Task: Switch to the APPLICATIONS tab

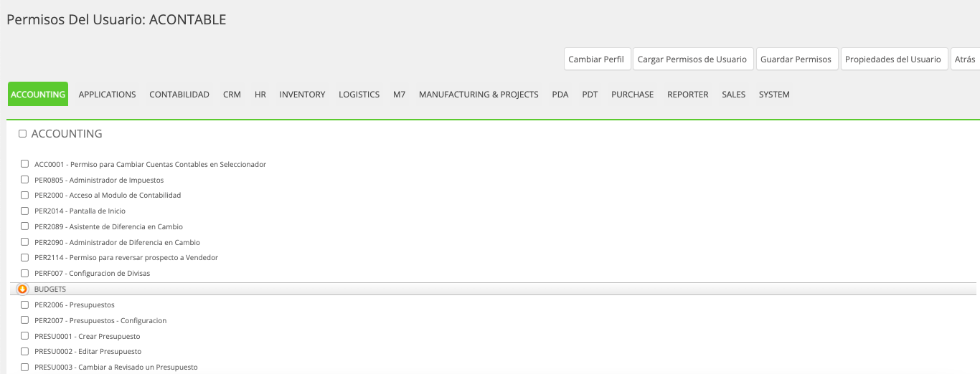Action: (x=107, y=94)
